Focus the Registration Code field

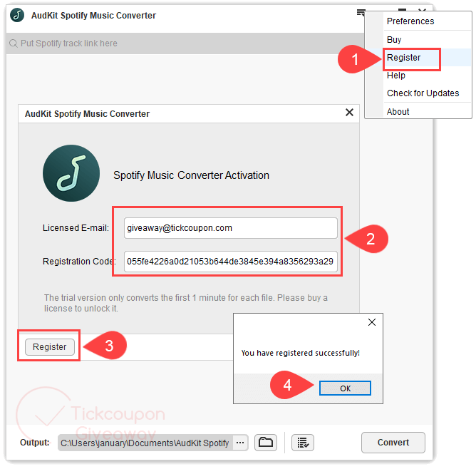point(231,262)
